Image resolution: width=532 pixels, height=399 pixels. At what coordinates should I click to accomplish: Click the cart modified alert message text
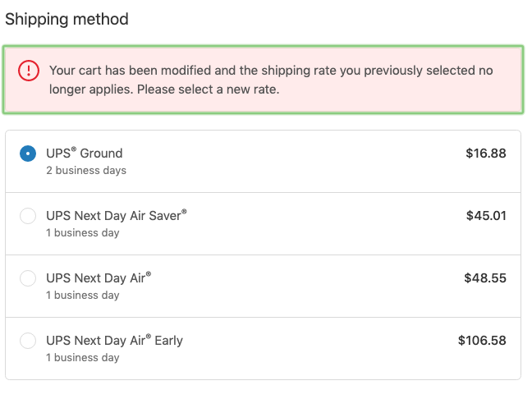point(271,80)
